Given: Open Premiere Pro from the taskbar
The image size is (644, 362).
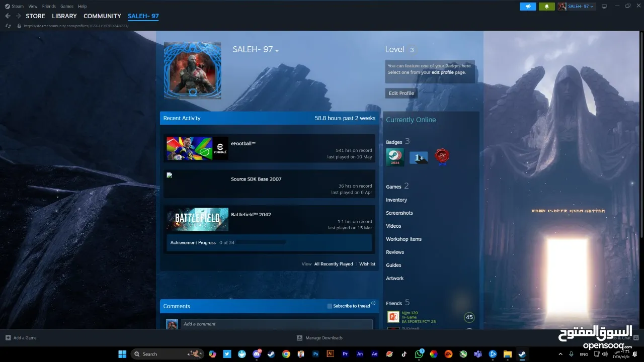Looking at the screenshot, I should pos(345,354).
